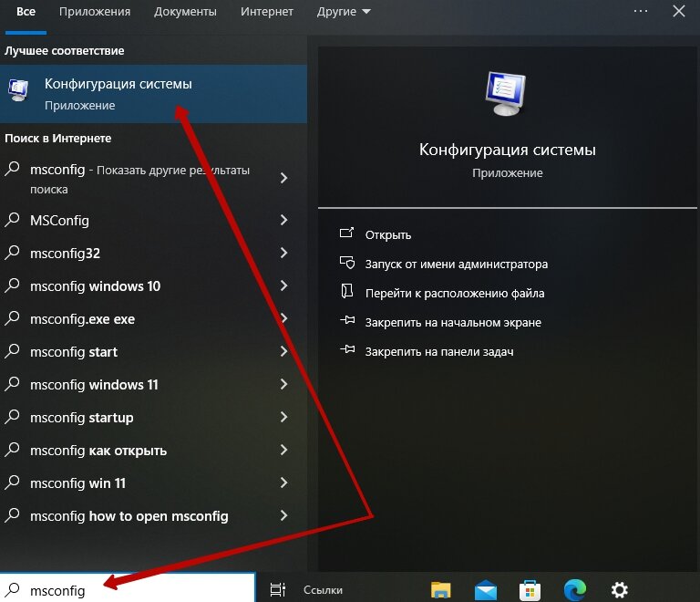Open File Explorer from the taskbar
Viewport: 700px width, 602px height.
440,590
